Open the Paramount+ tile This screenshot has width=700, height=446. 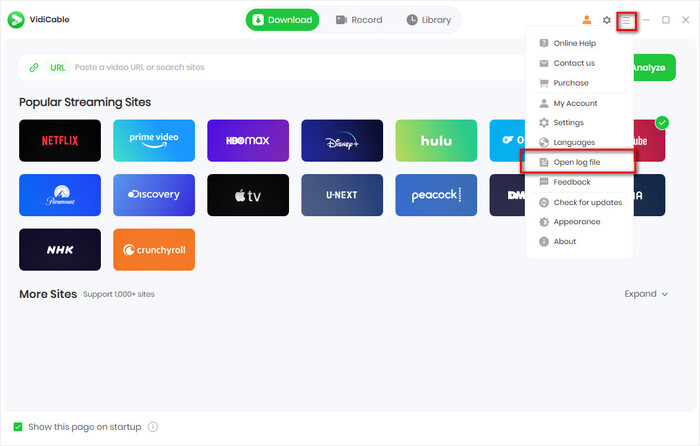60,195
